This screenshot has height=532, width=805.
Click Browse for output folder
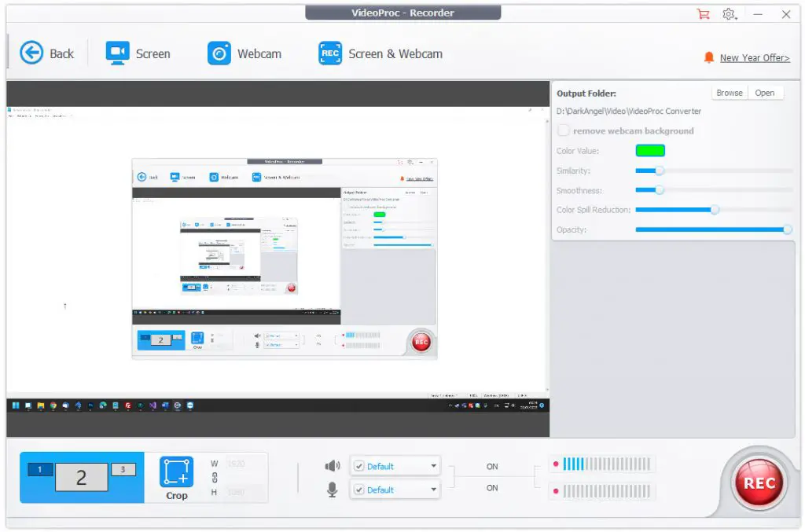[729, 93]
